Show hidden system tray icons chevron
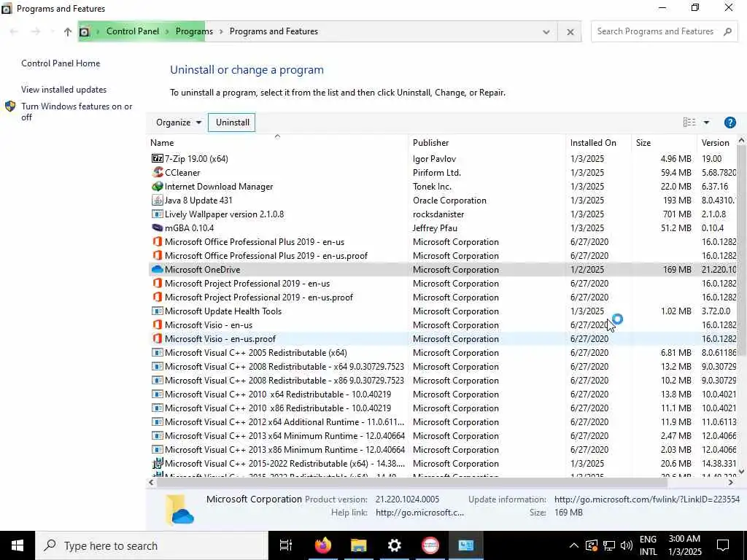The height and width of the screenshot is (560, 747). point(574,545)
